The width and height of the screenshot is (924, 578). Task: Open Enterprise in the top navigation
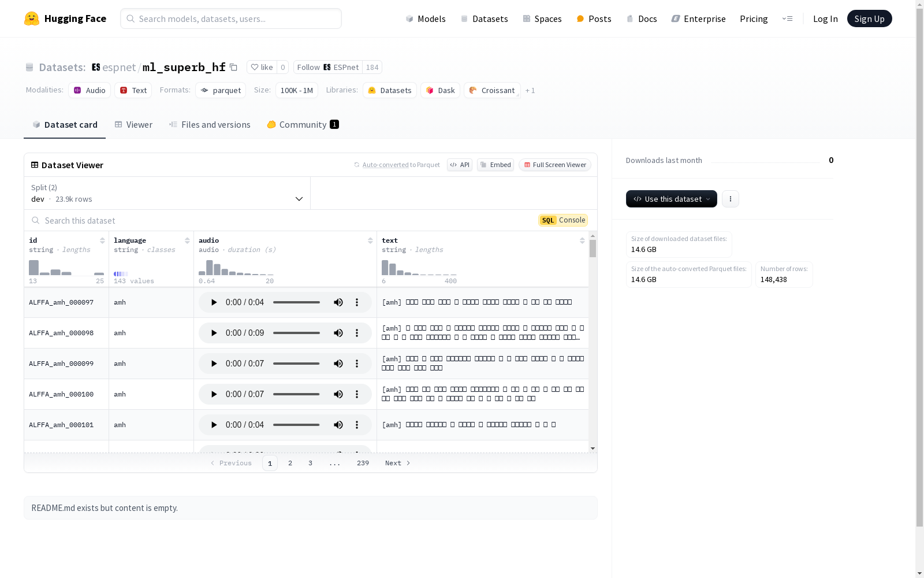pos(698,18)
